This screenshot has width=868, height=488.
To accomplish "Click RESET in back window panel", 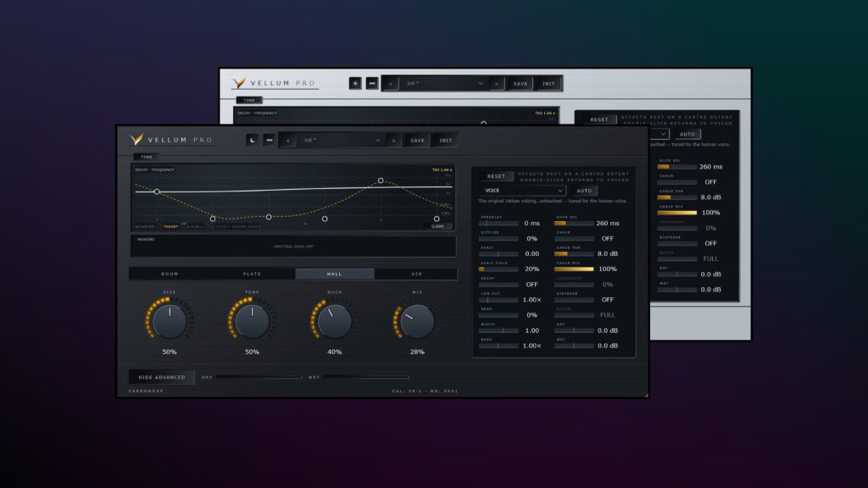I will click(x=599, y=119).
